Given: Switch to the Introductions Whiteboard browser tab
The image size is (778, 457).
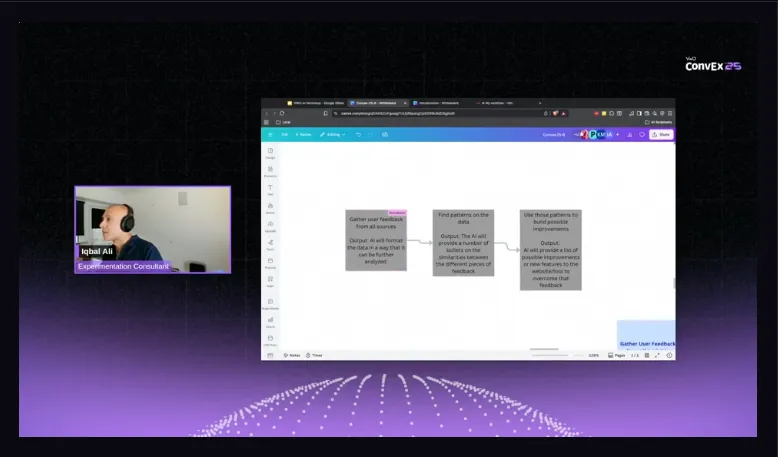Looking at the screenshot, I should (x=437, y=103).
